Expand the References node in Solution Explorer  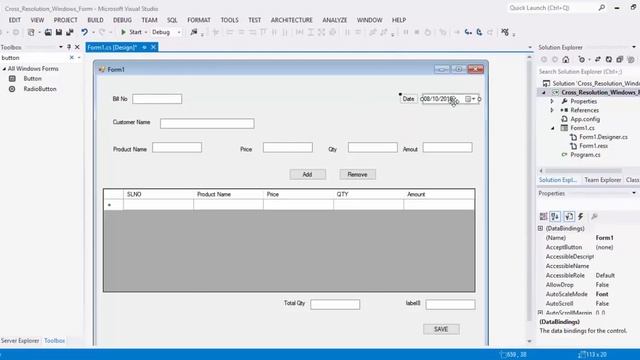tap(552, 110)
